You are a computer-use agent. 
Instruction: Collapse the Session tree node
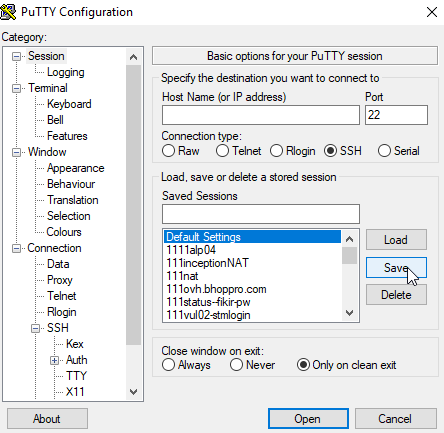pyautogui.click(x=16, y=56)
